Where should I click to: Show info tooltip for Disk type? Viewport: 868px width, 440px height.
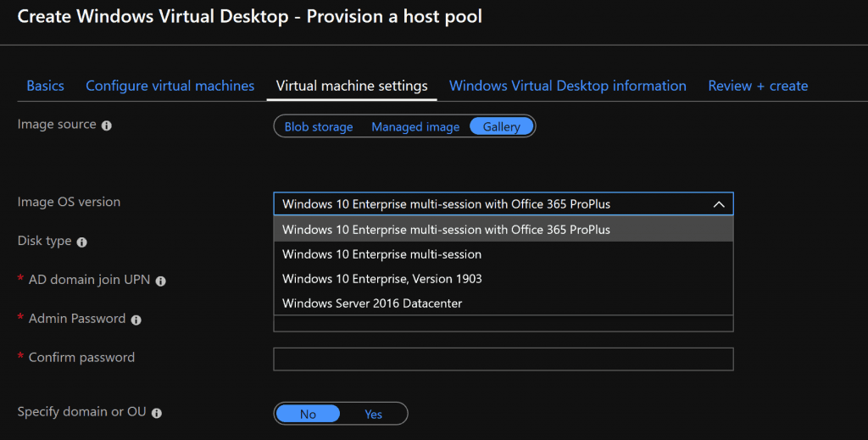82,242
